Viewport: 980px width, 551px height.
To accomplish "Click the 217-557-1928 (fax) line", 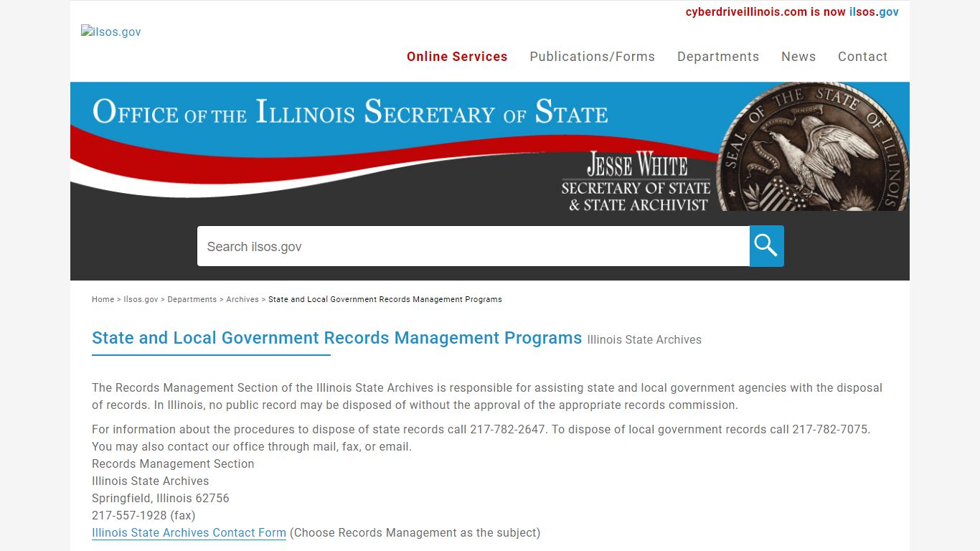I will pyautogui.click(x=143, y=515).
